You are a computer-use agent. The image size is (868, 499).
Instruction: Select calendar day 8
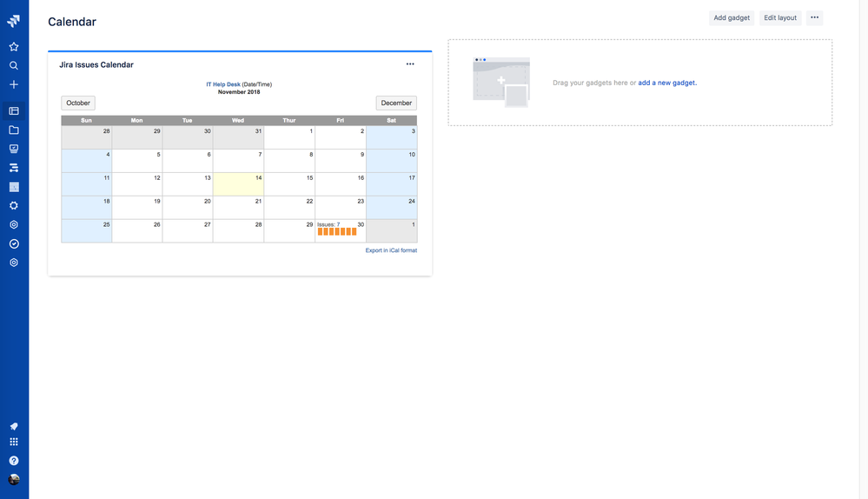tap(289, 161)
